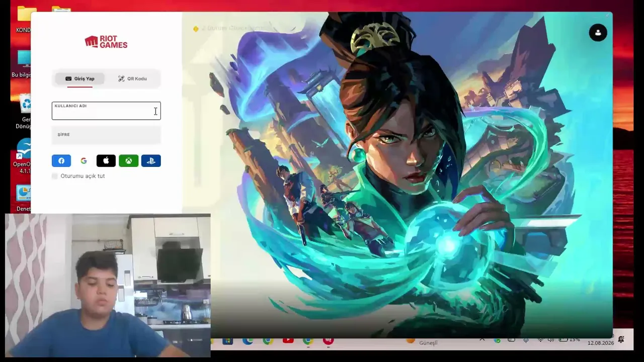
Task: Select the OpenOffice 4.1.1 desktop shortcut
Action: [22, 157]
